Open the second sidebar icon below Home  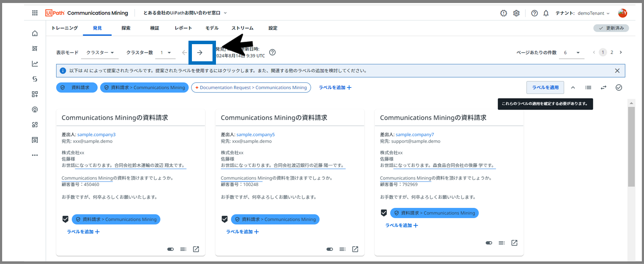[35, 48]
